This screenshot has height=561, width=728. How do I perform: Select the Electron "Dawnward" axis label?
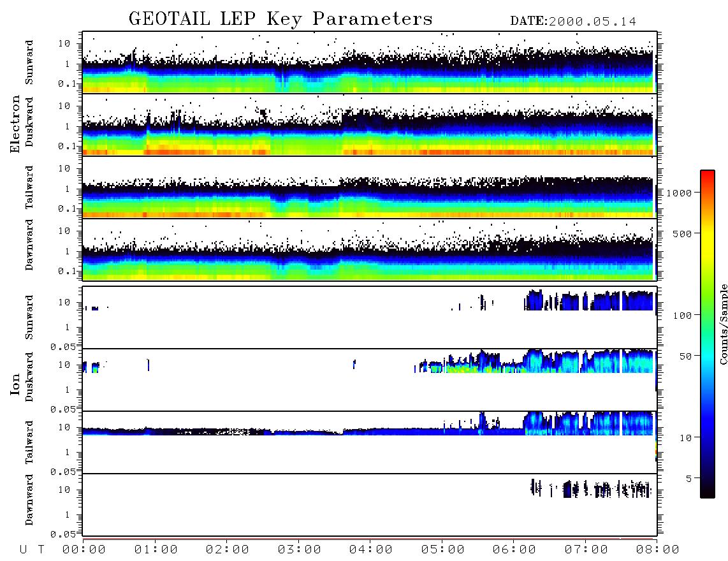click(x=29, y=245)
